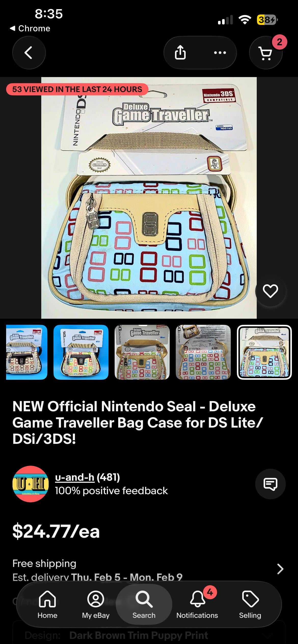The height and width of the screenshot is (644, 298).
Task: Open seller u-and-h profile link
Action: [75, 477]
